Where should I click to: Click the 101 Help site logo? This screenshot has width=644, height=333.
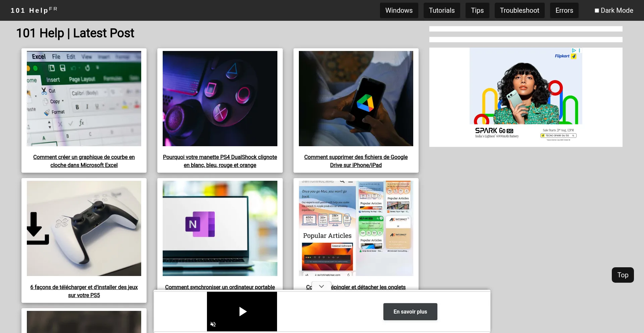pos(34,10)
